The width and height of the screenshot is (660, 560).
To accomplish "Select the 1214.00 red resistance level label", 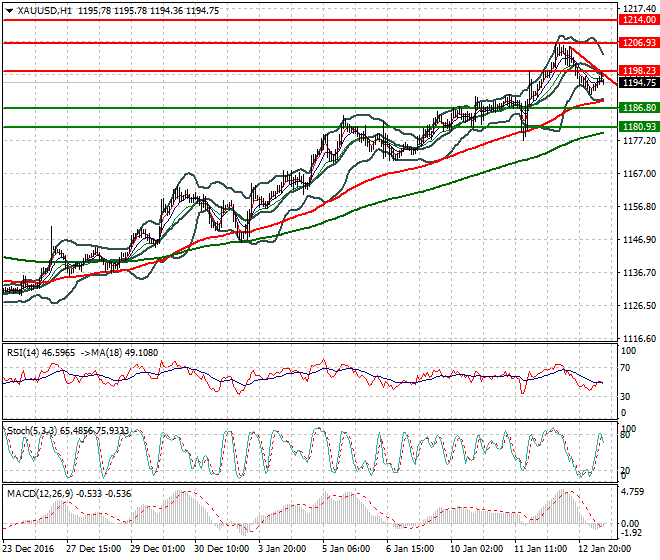I will tap(639, 19).
